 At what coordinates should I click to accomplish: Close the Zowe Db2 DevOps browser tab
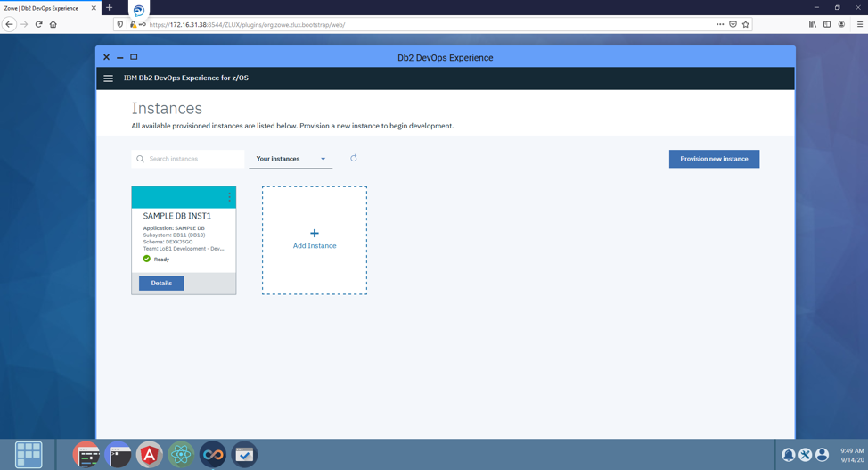tap(94, 8)
